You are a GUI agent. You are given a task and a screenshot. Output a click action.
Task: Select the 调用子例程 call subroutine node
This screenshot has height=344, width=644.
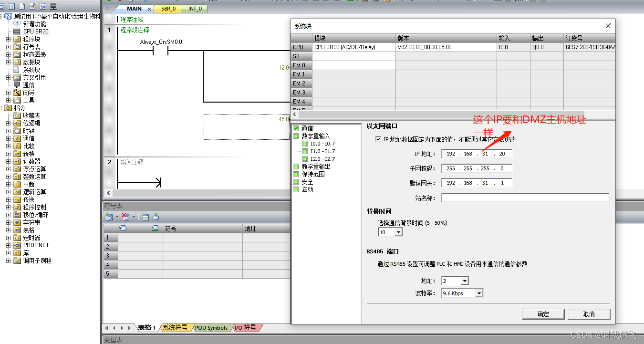pos(37,261)
